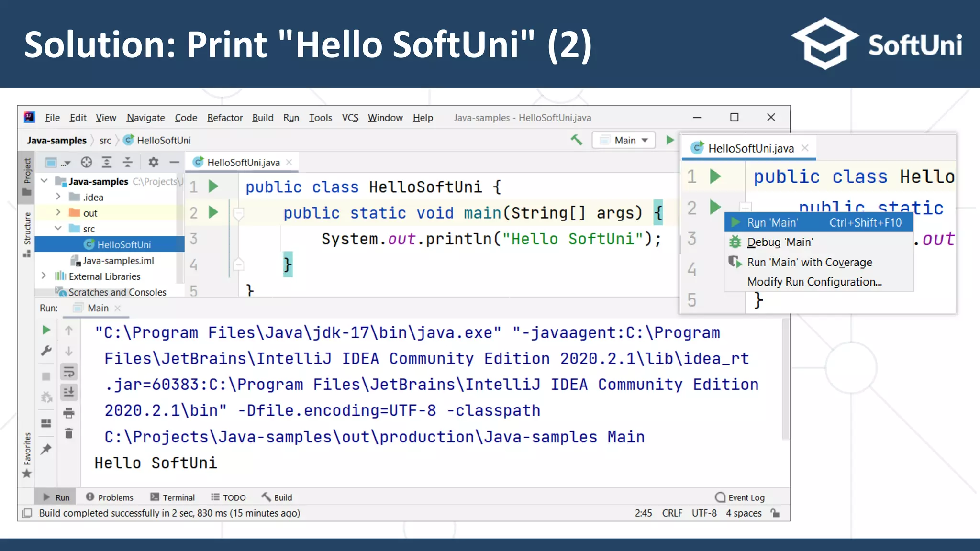The height and width of the screenshot is (551, 980).
Task: Toggle read-only lock icon in status bar
Action: tap(776, 513)
